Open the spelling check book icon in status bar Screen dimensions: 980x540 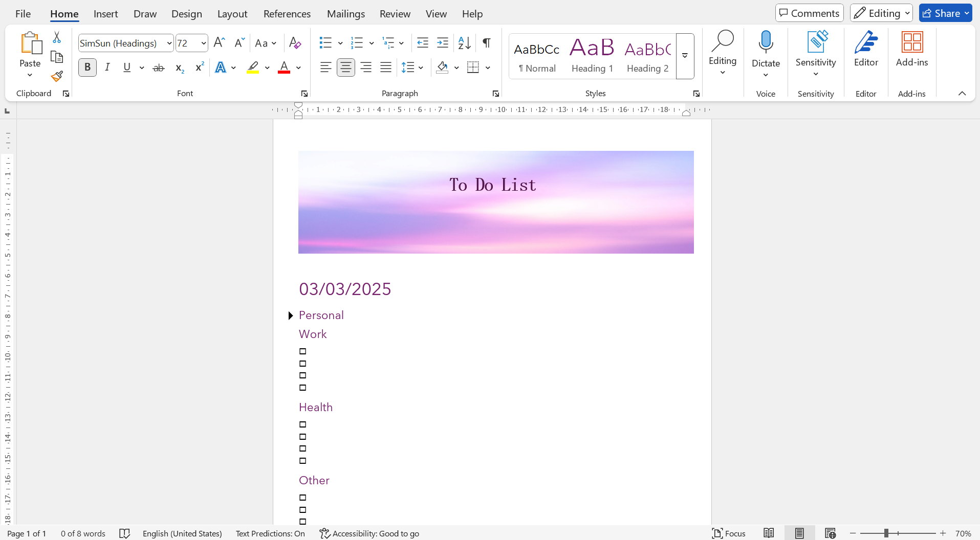[x=124, y=533]
